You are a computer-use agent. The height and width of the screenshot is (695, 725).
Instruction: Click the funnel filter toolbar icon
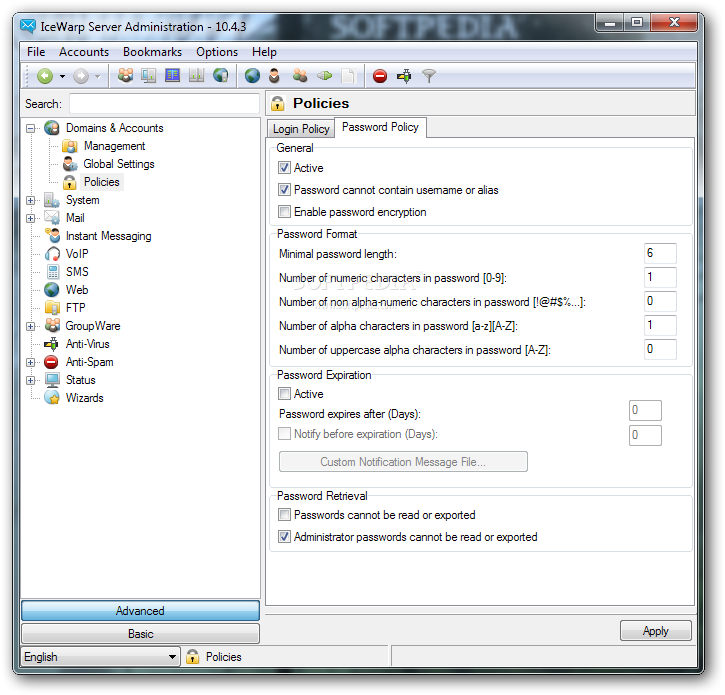(x=429, y=76)
